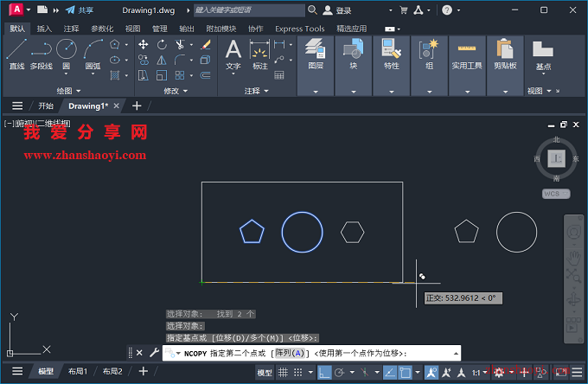The image size is (588, 384).
Task: Click the Array (阵列(A)) command option
Action: (290, 353)
